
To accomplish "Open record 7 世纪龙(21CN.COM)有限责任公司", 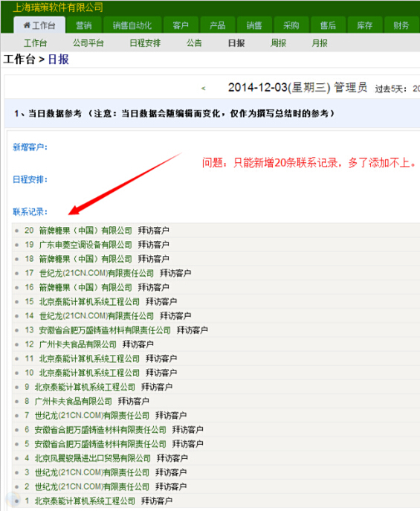I will point(92,416).
